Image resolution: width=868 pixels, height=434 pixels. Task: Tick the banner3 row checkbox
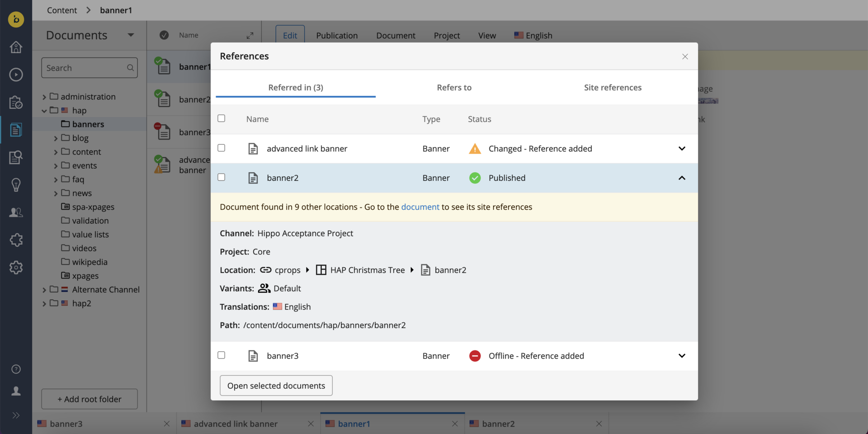[x=222, y=355]
